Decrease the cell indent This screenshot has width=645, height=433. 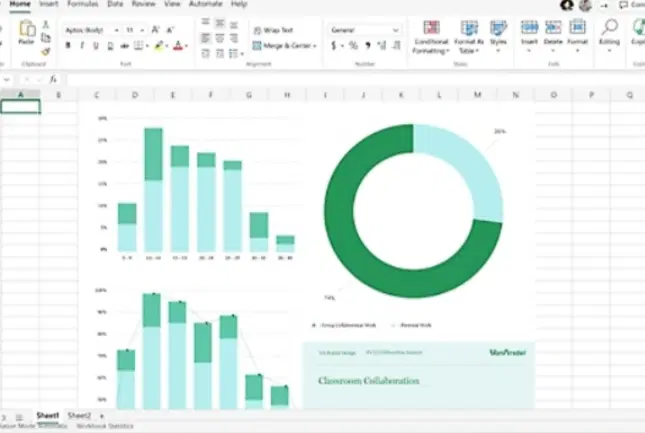206,53
